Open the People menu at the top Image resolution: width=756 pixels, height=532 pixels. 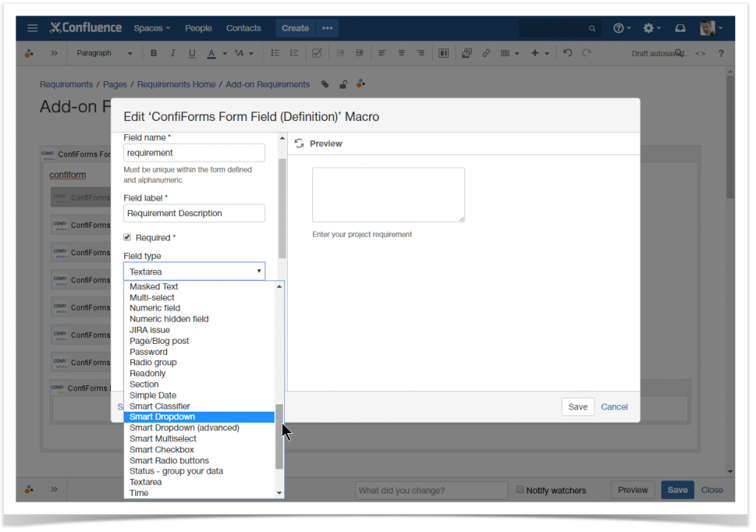click(198, 28)
